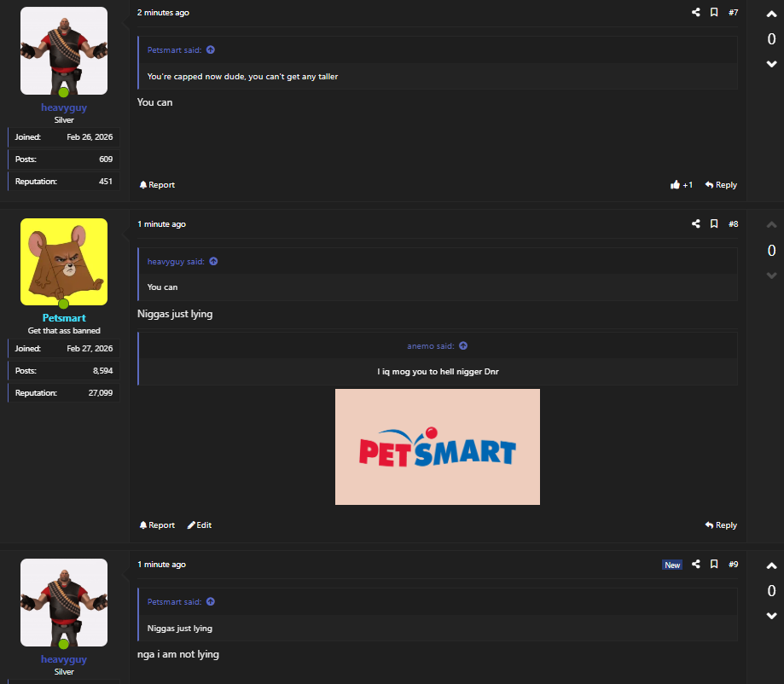Upvote post #9 with up arrow
The width and height of the screenshot is (784, 684).
click(771, 566)
